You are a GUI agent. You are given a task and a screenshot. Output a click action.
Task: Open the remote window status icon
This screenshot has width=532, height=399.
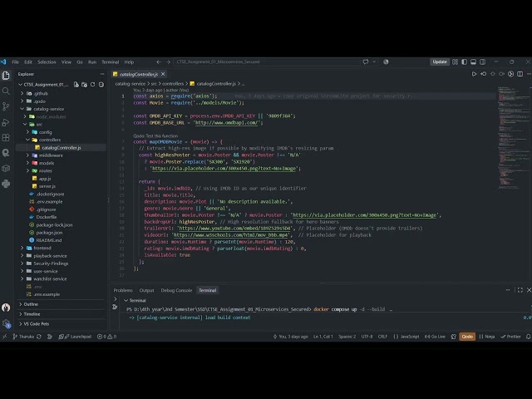coord(4,337)
